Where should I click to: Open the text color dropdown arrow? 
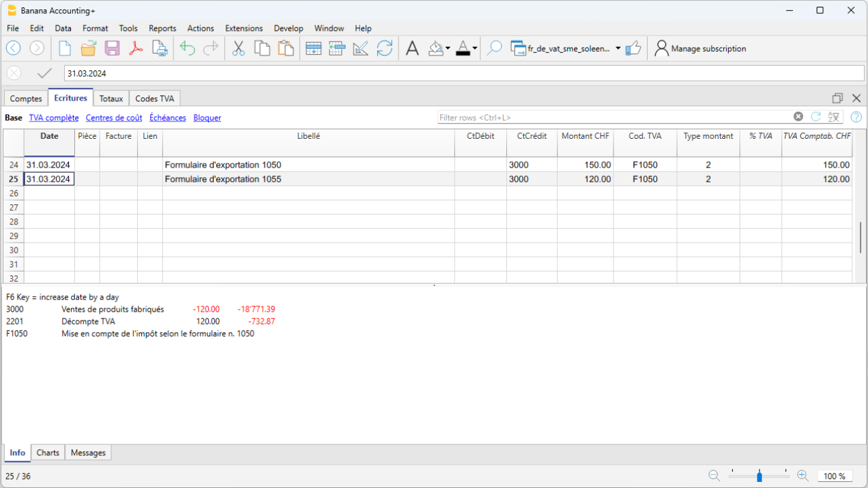tap(474, 48)
